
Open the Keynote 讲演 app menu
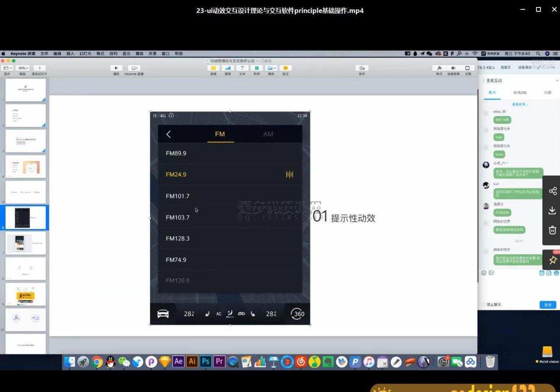point(23,53)
